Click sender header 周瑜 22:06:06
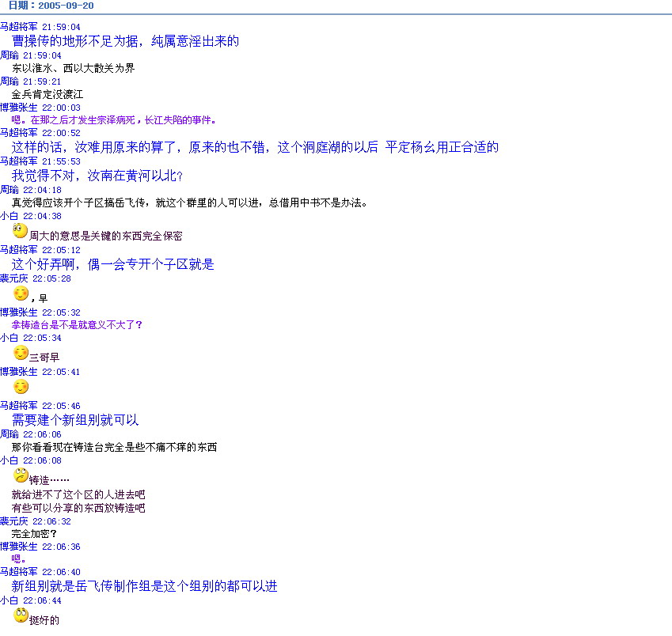672x636 pixels. click(x=31, y=435)
